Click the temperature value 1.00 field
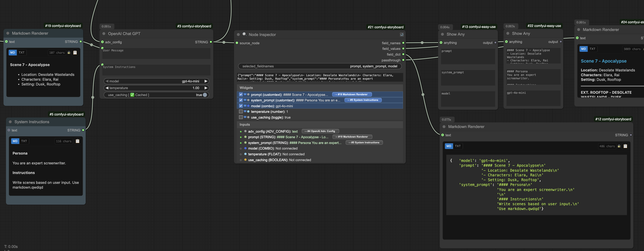This screenshot has height=251, width=644. point(196,88)
